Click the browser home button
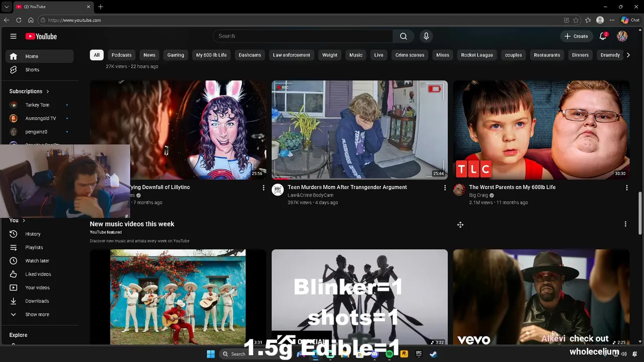 31,20
